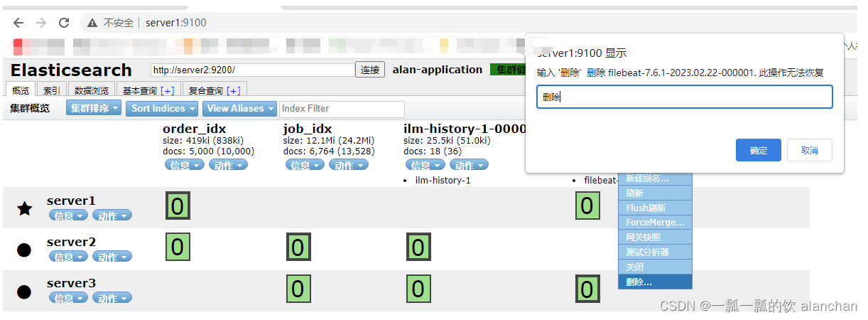Switch to the 数据浏览 tab

(x=92, y=90)
